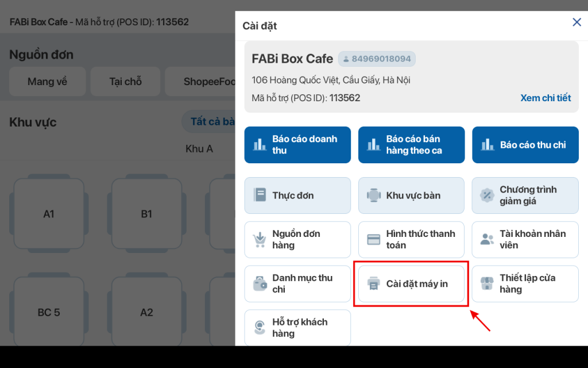Click the headset icon for Hỗ trợ khách hàng
Viewport: 588px width, 368px height.
(260, 328)
